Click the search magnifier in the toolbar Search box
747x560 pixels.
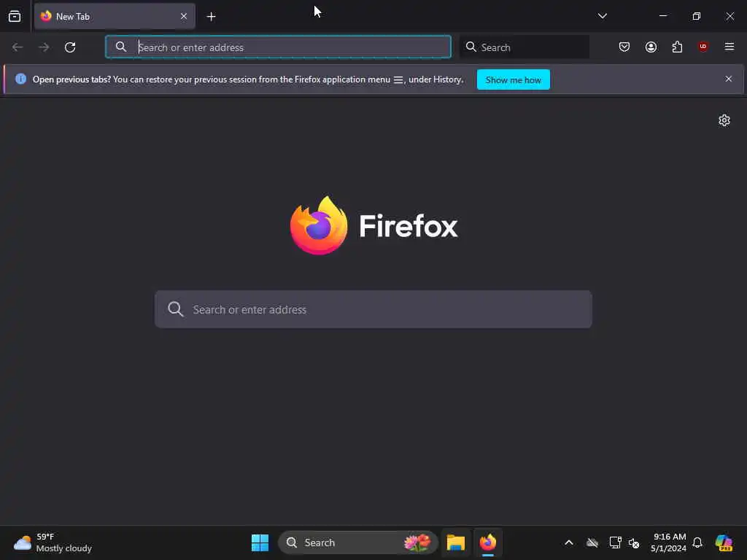pos(471,47)
